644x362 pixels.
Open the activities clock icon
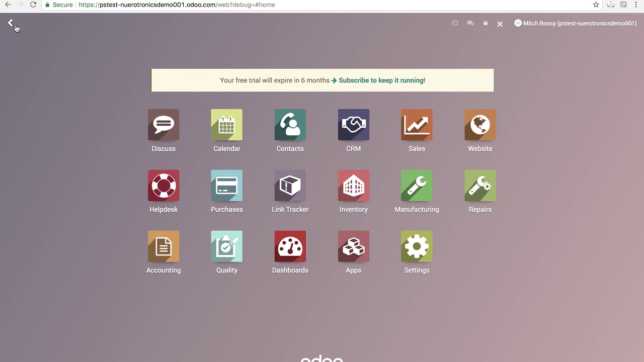[455, 23]
